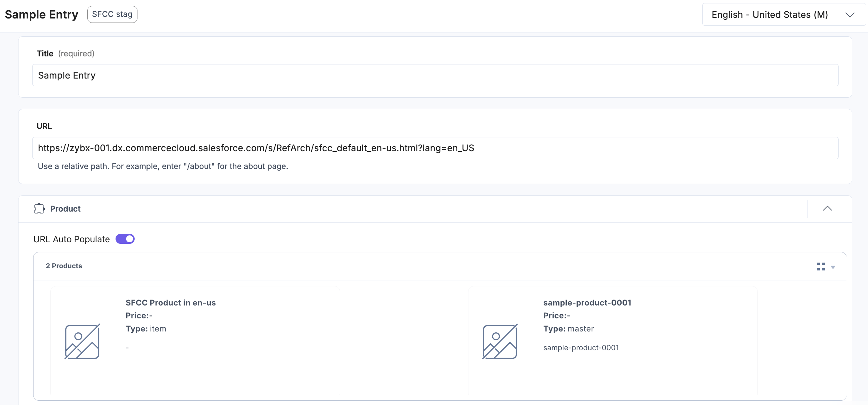Open the English - United States language dropdown

tap(784, 14)
